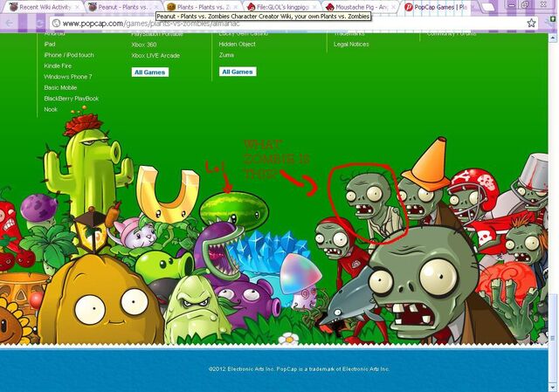The width and height of the screenshot is (559, 392).
Task: Click the Magnet-shroom character
Action: [x=167, y=194]
